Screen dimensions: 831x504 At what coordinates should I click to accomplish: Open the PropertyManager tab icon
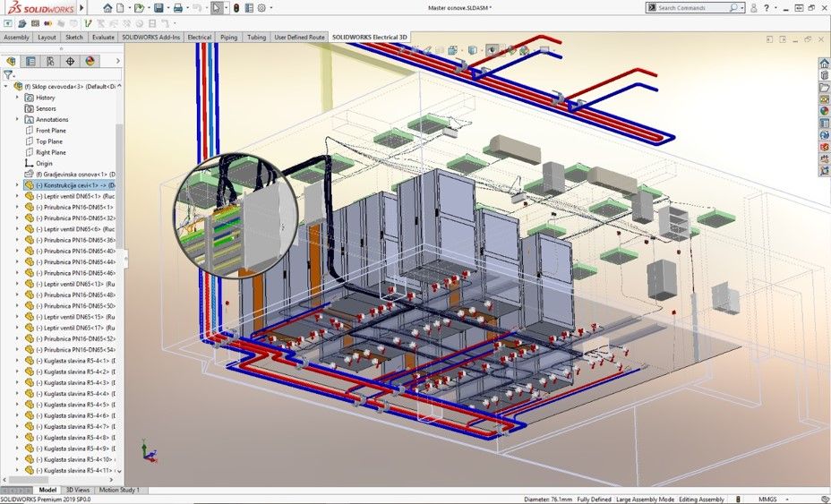30,61
